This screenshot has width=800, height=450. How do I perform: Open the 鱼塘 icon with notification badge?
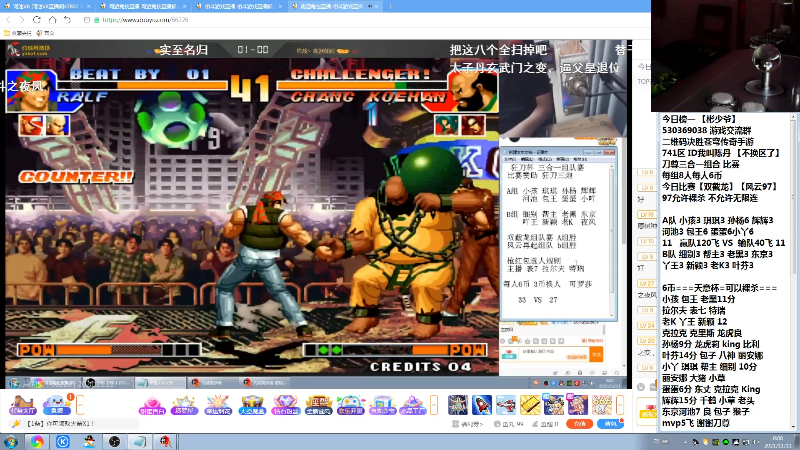tap(57, 405)
